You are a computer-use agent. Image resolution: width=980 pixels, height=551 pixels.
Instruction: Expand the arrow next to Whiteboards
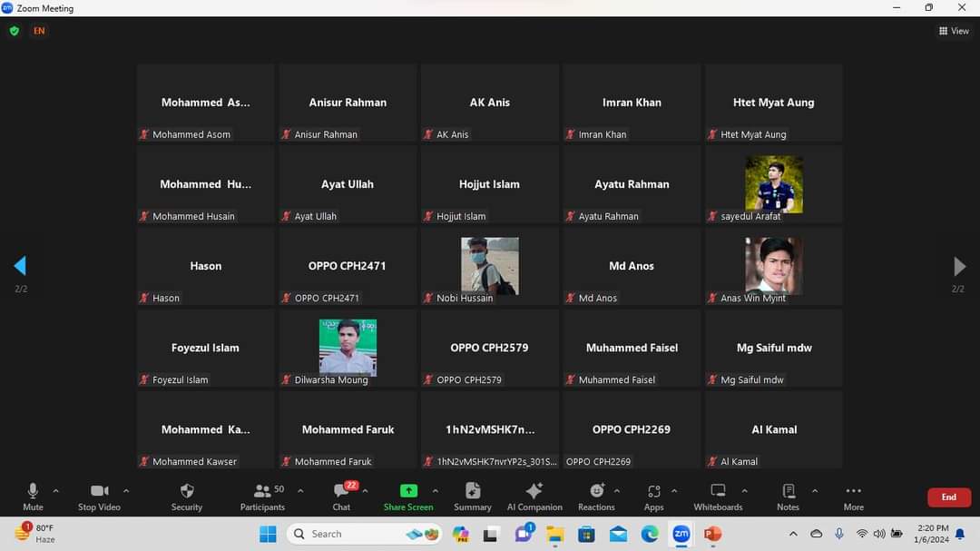(744, 491)
